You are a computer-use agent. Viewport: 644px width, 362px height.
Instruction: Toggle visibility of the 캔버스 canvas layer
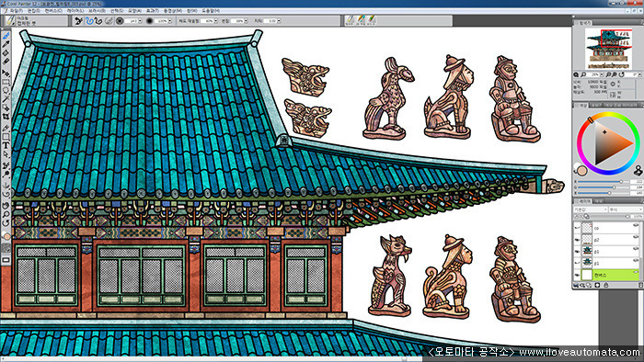point(577,275)
